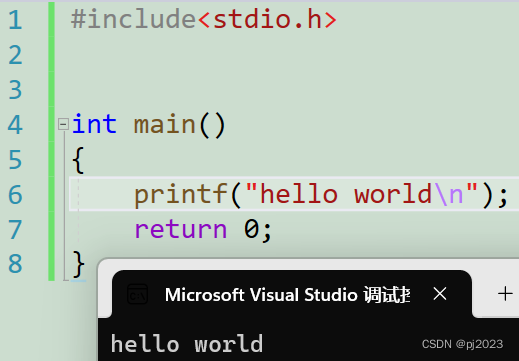The width and height of the screenshot is (519, 361).
Task: Click the 0 literal after return
Action: 252,230
